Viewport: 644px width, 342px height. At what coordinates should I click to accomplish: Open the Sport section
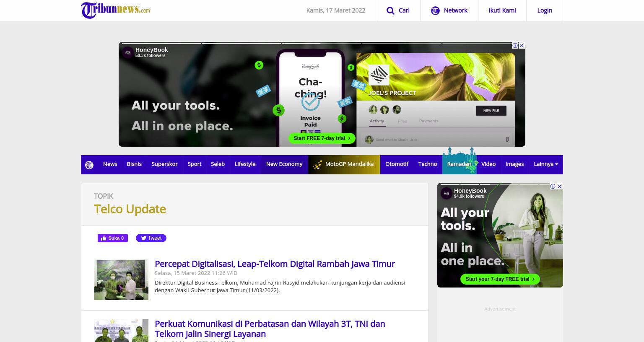tap(194, 164)
